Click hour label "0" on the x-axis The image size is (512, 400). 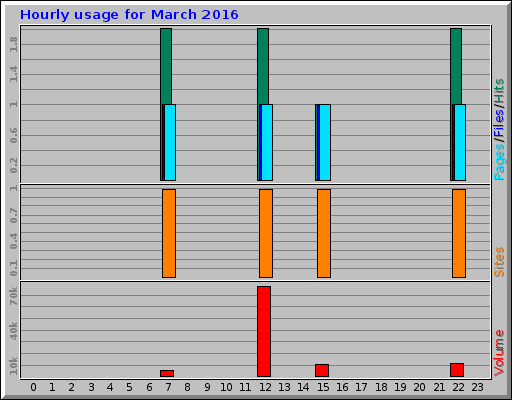click(x=33, y=387)
